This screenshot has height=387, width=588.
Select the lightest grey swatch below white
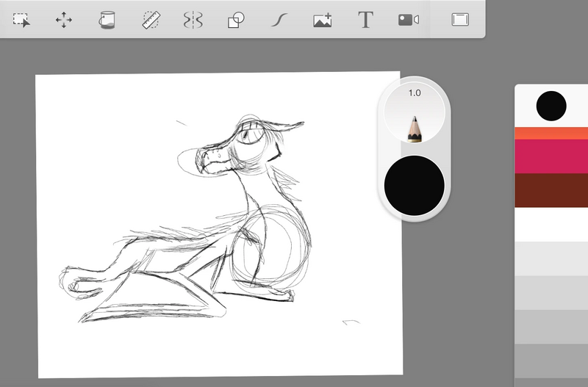coord(551,258)
